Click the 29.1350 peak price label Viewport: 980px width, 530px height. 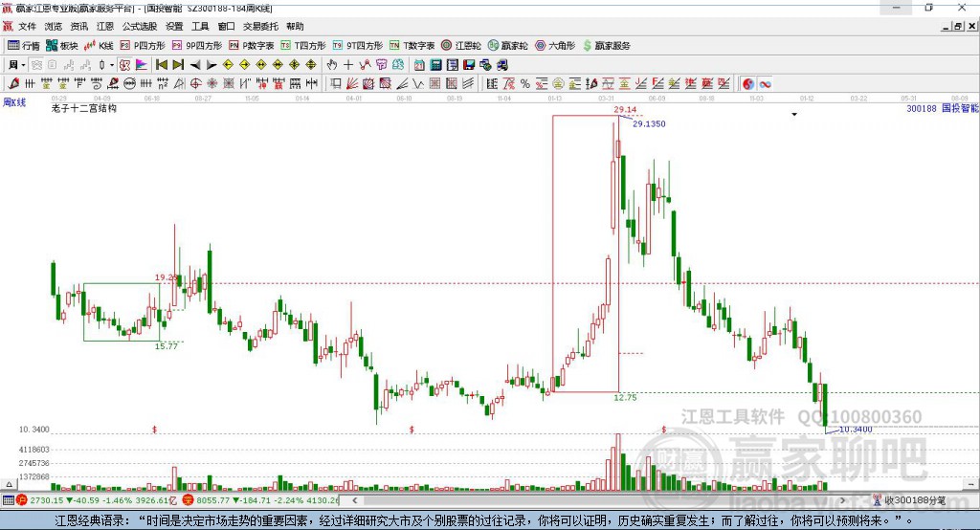[649, 123]
